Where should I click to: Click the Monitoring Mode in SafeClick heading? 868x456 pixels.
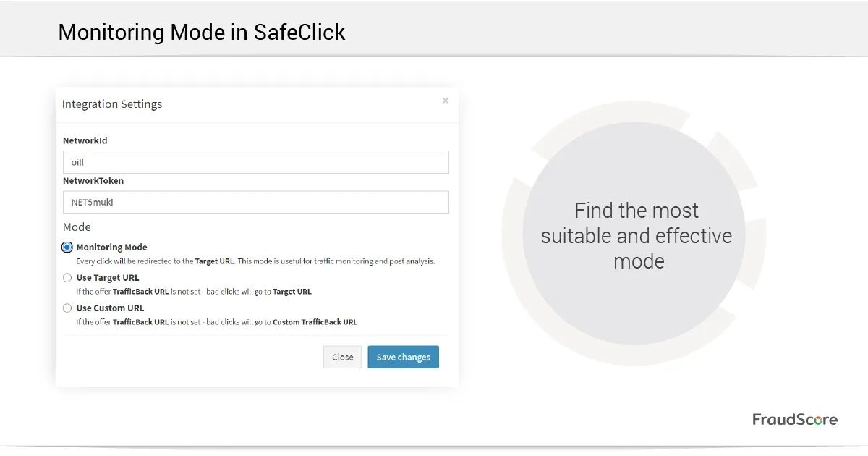coord(202,33)
